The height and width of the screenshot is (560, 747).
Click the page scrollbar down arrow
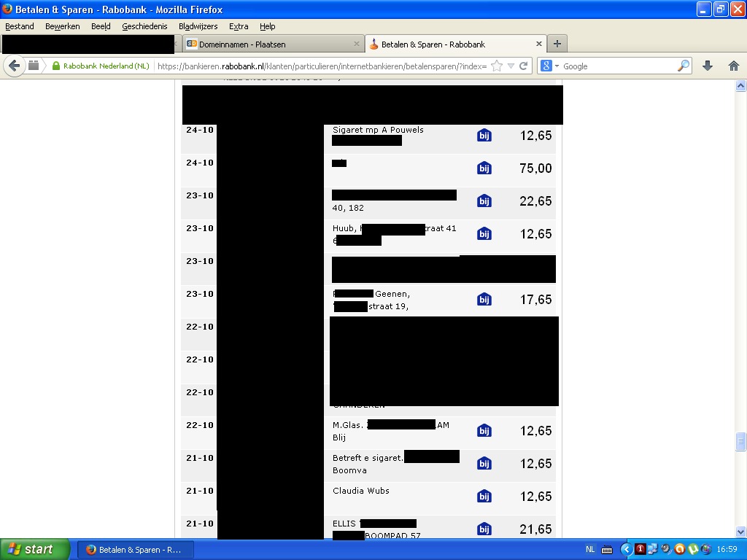(741, 532)
